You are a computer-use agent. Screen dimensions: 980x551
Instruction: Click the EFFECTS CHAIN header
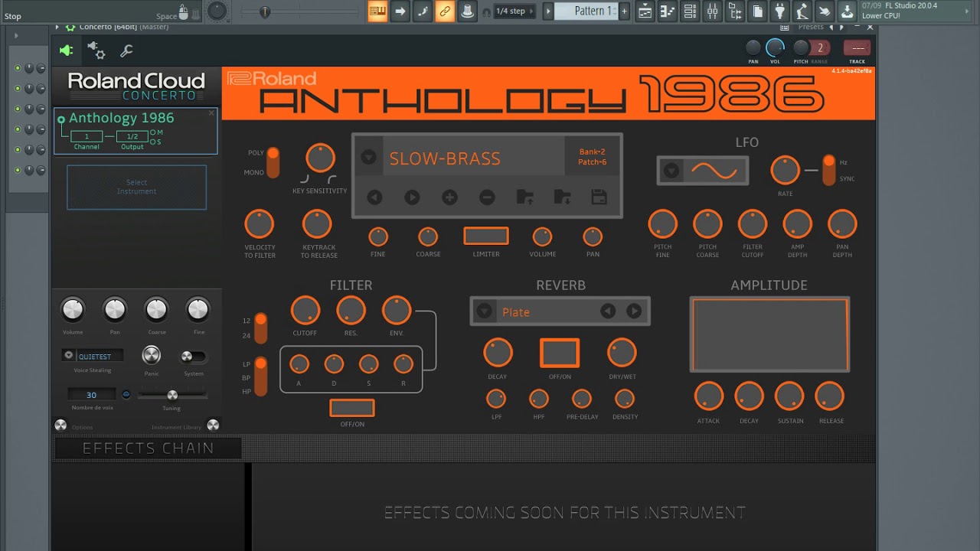click(147, 448)
